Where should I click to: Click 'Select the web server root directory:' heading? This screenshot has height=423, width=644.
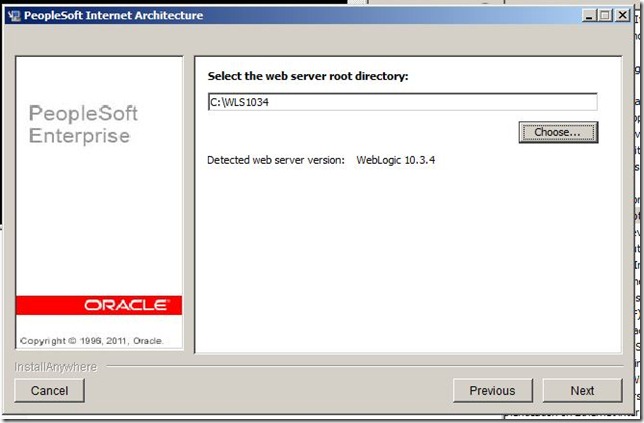[x=308, y=76]
